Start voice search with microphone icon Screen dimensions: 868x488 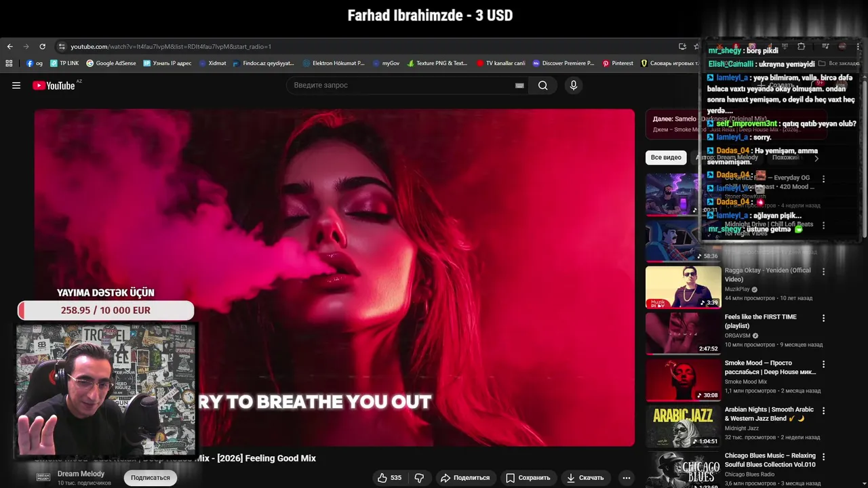point(574,85)
